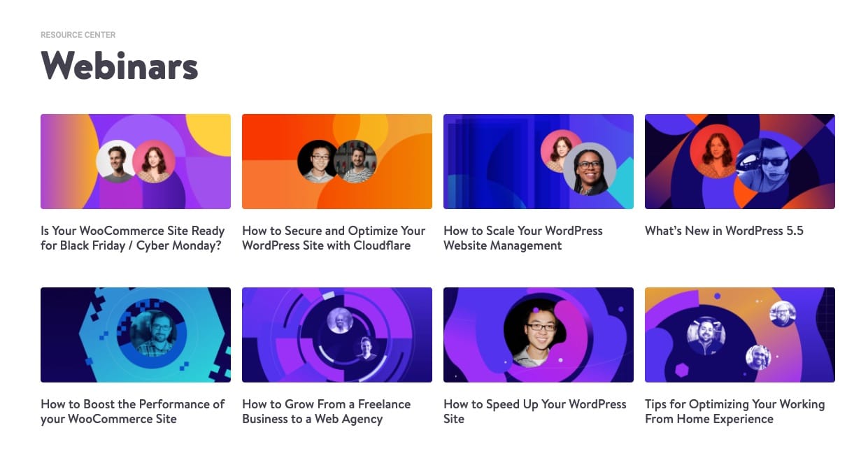The height and width of the screenshot is (451, 868).
Task: Click the top-right speaker avatar in Working From Home thumbnail
Action: point(782,314)
